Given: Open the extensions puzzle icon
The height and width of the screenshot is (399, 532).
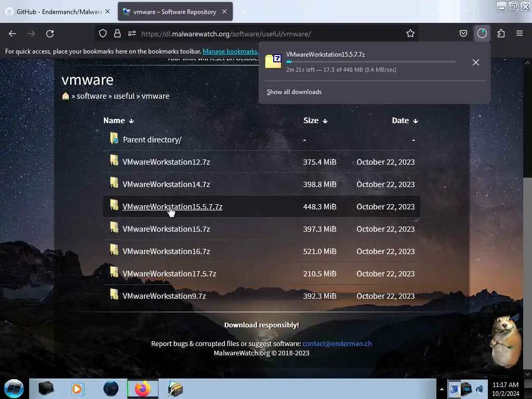Looking at the screenshot, I should pos(501,33).
